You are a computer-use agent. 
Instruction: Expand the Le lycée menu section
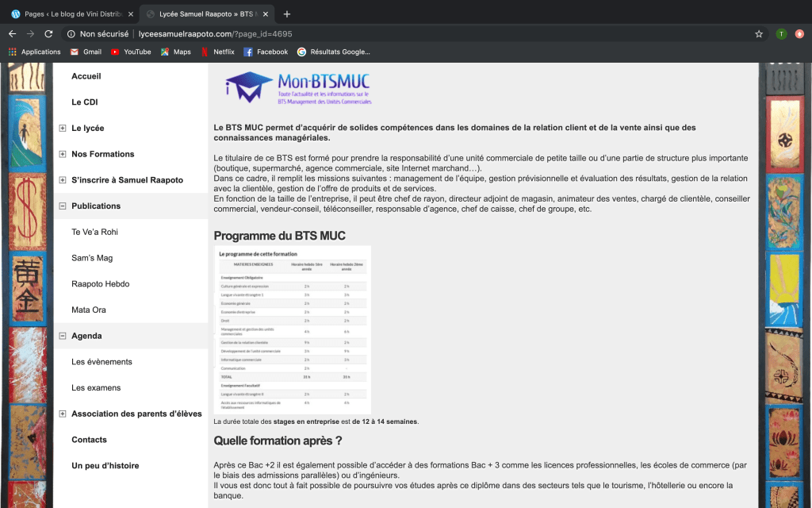click(x=63, y=129)
